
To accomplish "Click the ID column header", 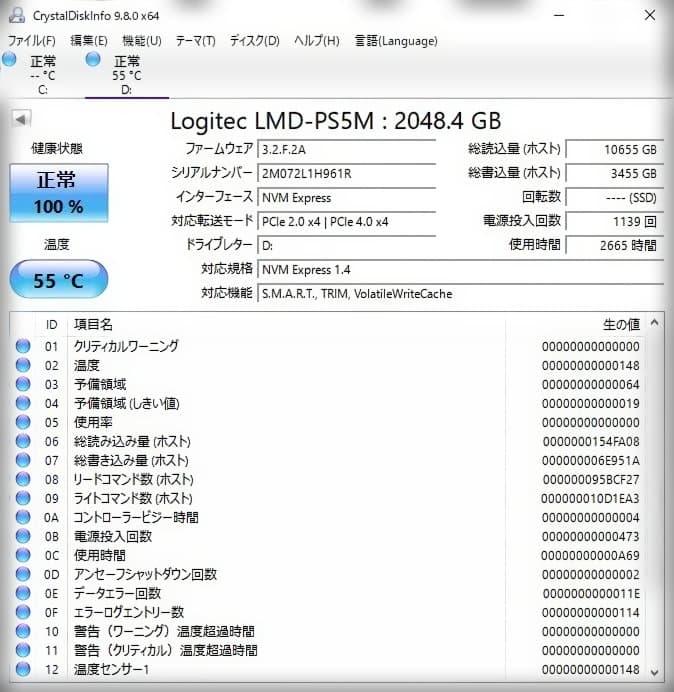I will coord(51,325).
